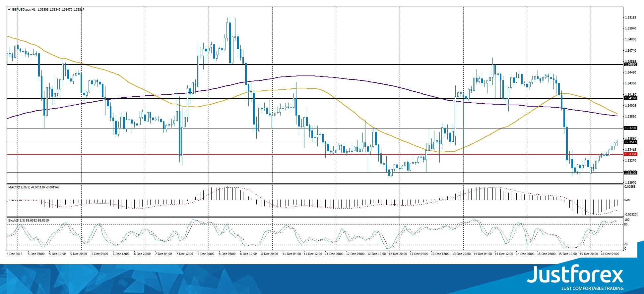Click the Just Comfortable Trading tagline
This screenshot has height=294, width=644.
point(592,288)
